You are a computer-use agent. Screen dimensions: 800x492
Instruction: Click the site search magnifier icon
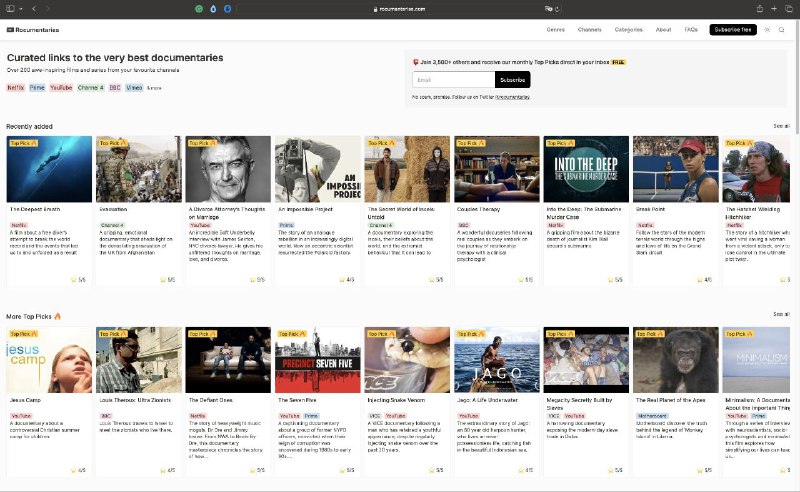[782, 30]
